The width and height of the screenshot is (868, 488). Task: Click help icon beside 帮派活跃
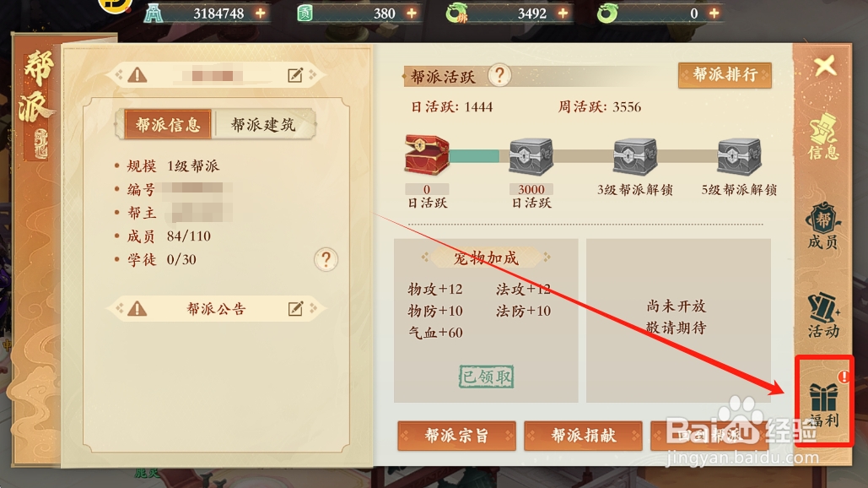pos(499,75)
